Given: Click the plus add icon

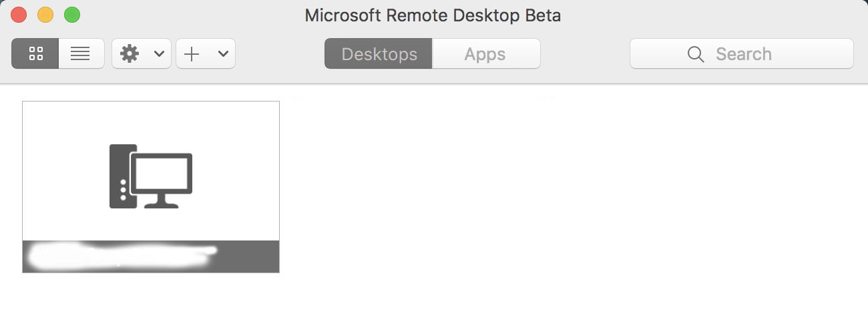Looking at the screenshot, I should coord(192,54).
